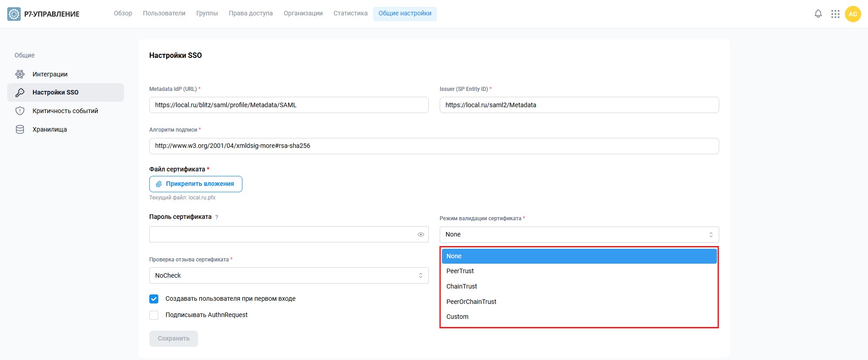This screenshot has width=868, height=360.
Task: Click the Metadata IdP URL field
Action: [289, 105]
